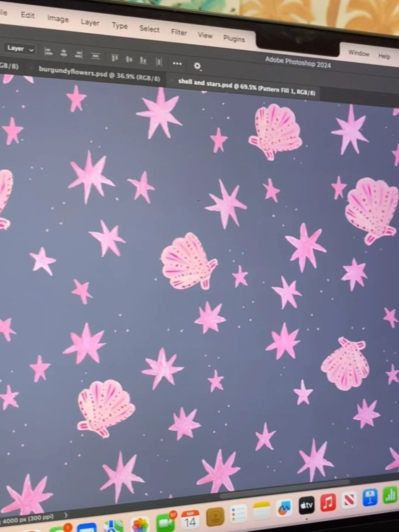The height and width of the screenshot is (532, 399).
Task: Open Contacts from the Dock
Action: [x=215, y=516]
